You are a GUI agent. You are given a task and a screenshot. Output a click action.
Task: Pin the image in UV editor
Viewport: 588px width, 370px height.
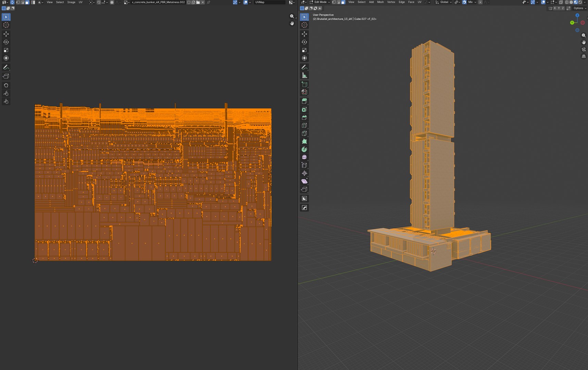(208, 2)
